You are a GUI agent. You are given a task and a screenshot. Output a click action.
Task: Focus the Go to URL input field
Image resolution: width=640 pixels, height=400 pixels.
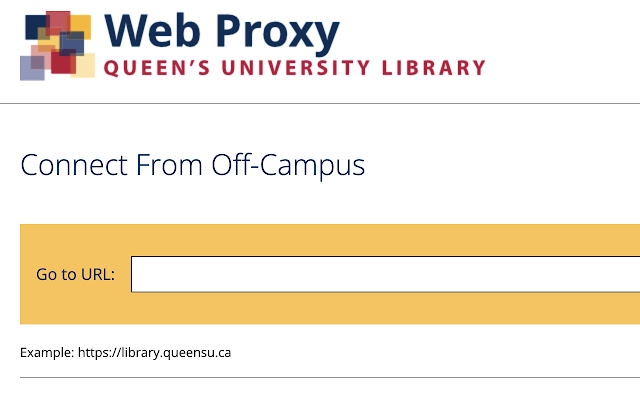coord(385,274)
